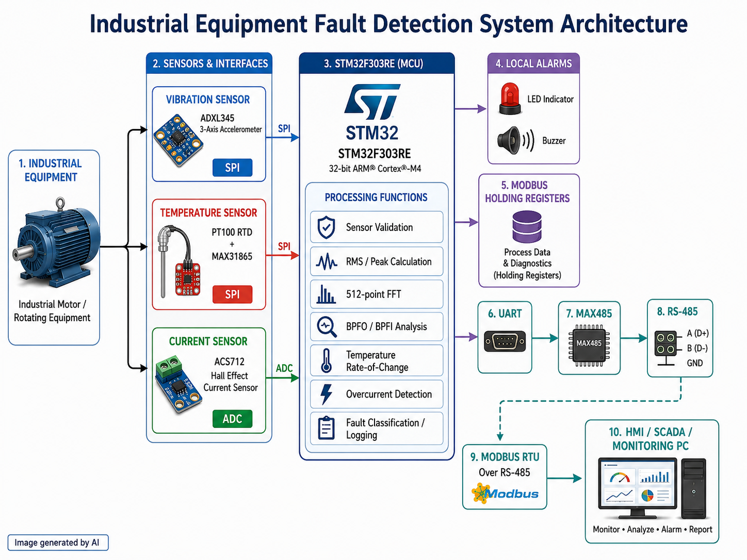
Task: Click the dashboard monitor in HMI / SCADA box
Action: tap(638, 489)
